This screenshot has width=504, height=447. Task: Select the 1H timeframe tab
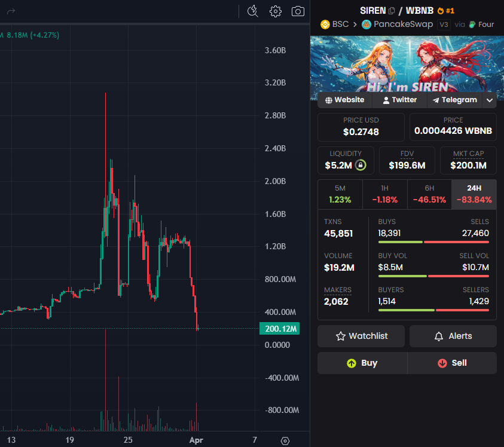point(385,194)
